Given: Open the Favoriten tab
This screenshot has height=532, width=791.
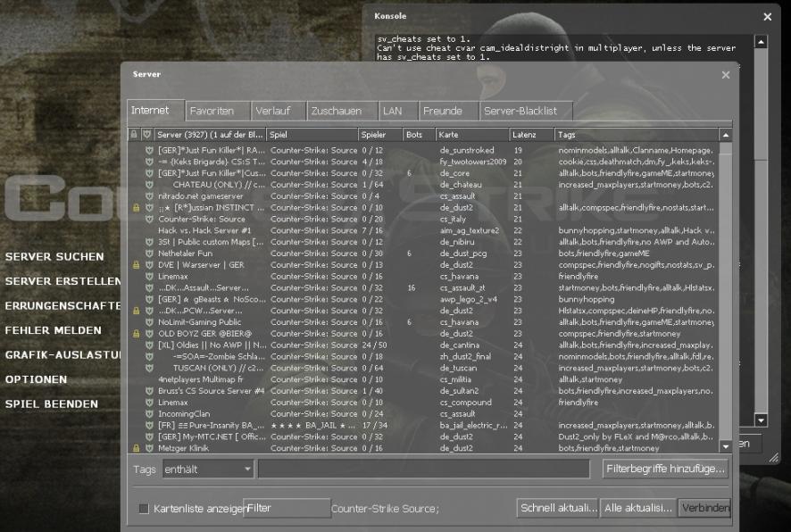Looking at the screenshot, I should pos(218,111).
